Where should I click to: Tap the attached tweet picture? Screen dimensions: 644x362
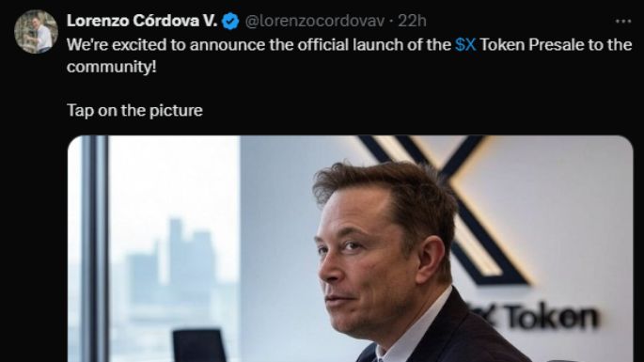351,248
